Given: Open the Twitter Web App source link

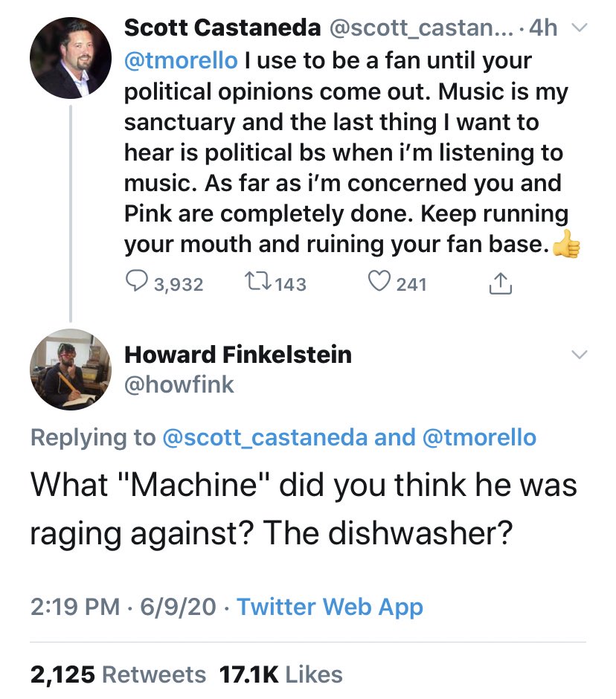Looking at the screenshot, I should click(330, 607).
